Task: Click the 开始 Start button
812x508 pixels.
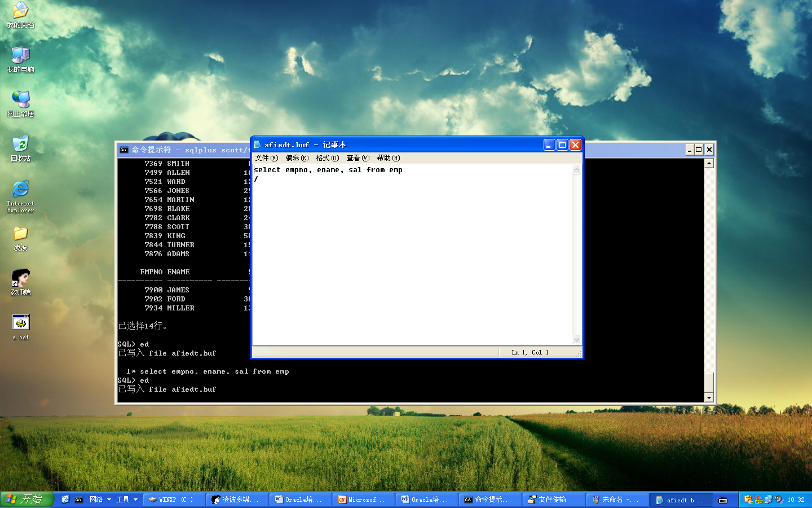Action: 27,500
